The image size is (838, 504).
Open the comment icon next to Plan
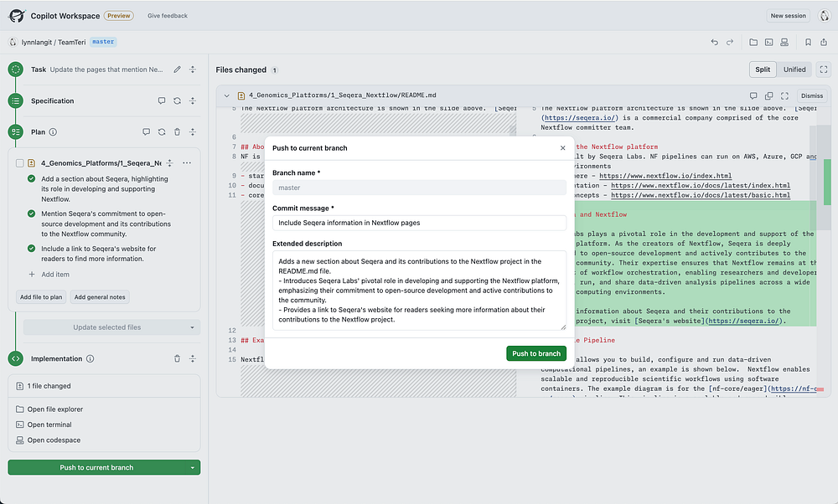pos(146,132)
